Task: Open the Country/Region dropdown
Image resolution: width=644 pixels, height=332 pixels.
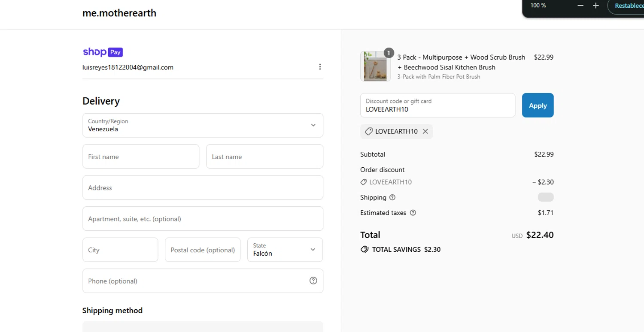Action: coord(203,125)
